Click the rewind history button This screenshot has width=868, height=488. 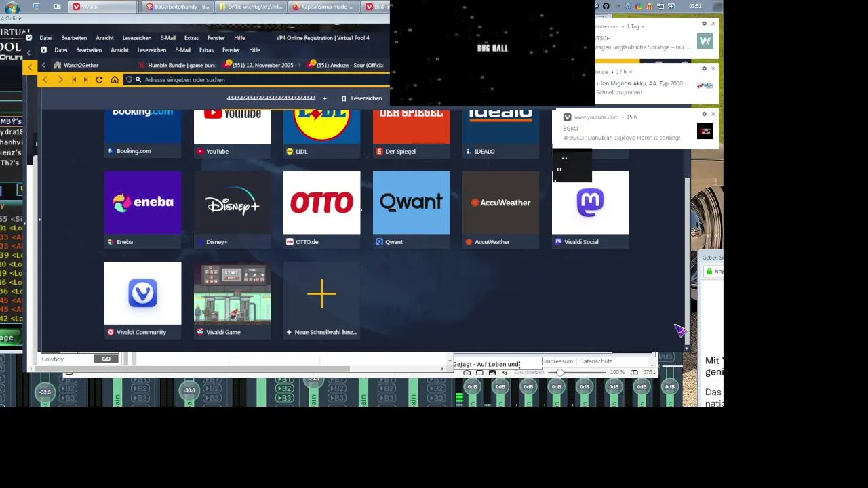click(x=73, y=79)
